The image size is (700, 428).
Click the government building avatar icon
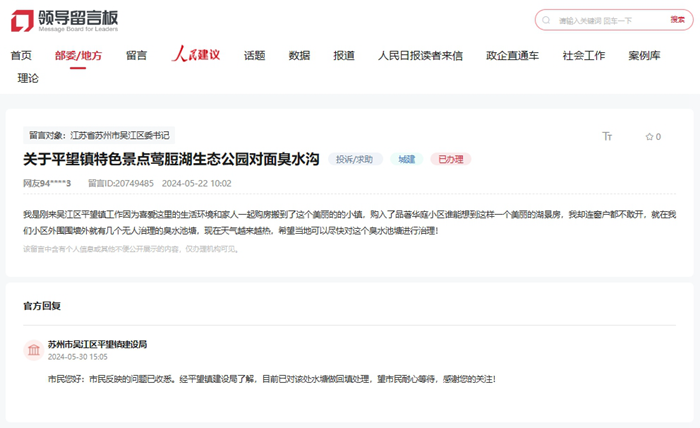(33, 350)
